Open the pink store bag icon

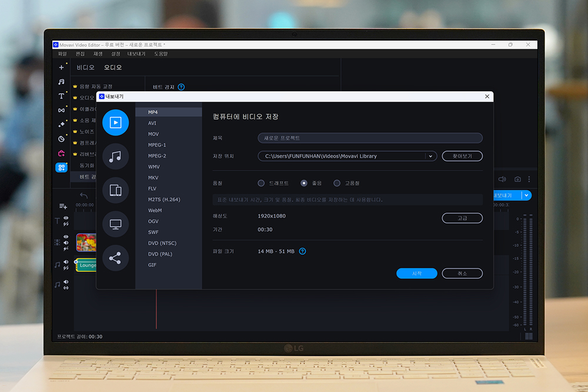coord(61,153)
